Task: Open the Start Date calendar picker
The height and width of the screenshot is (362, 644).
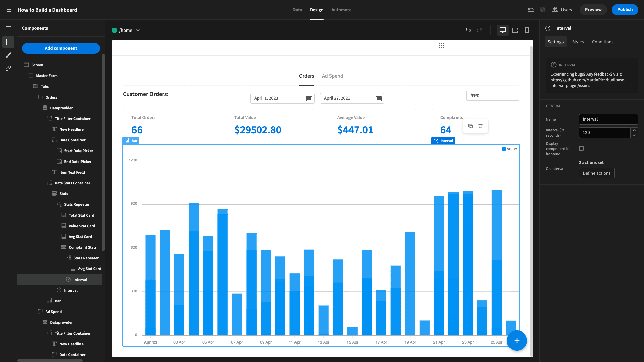Action: [x=309, y=98]
